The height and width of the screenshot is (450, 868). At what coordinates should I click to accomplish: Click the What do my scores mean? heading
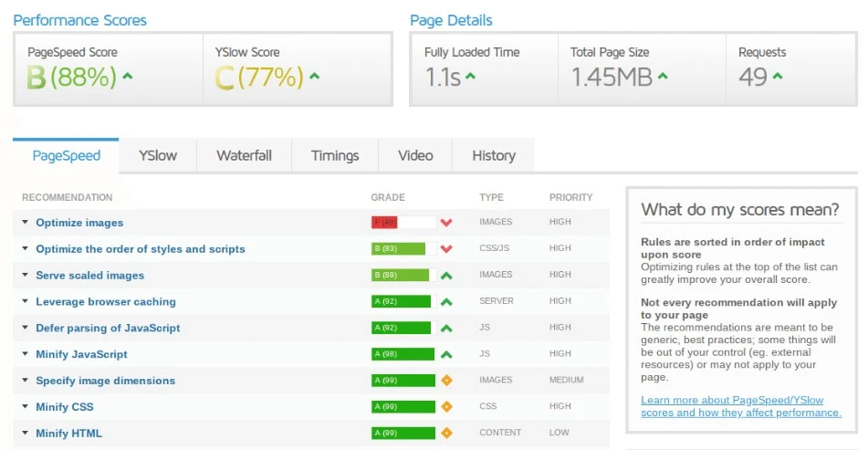pos(740,210)
